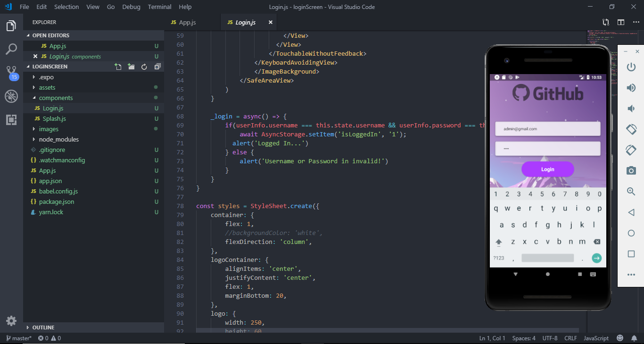Take an emulator screenshot with camera icon
644x344 pixels.
click(x=631, y=170)
